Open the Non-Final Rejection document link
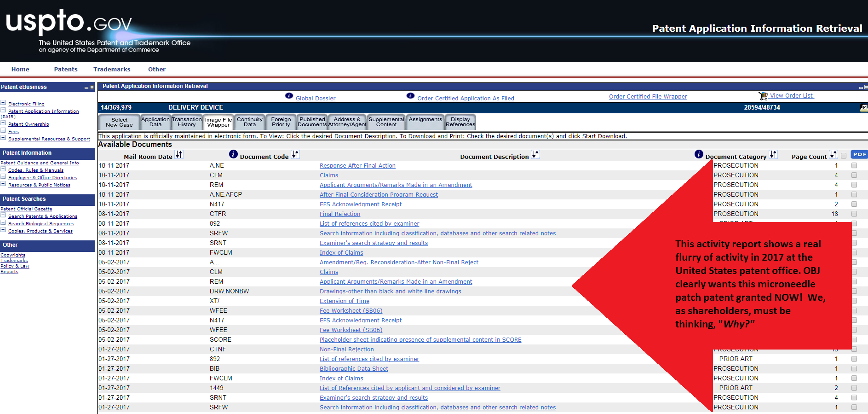This screenshot has height=414, width=868. (x=347, y=350)
